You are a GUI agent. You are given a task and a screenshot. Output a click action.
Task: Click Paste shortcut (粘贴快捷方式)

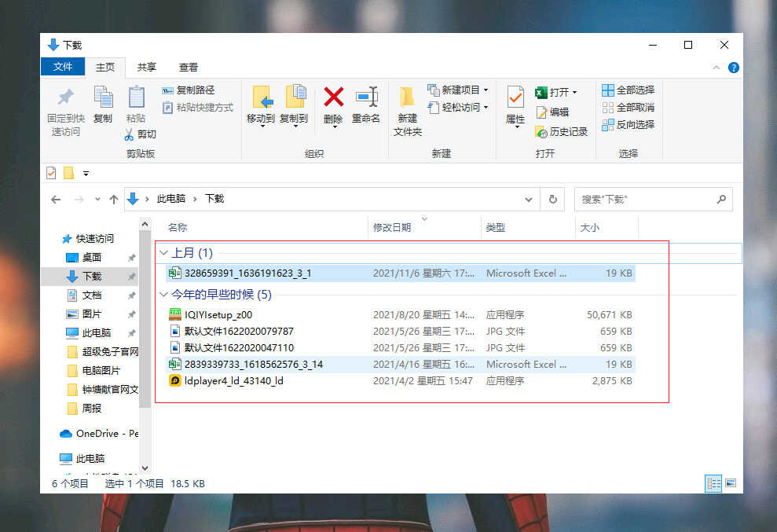198,107
